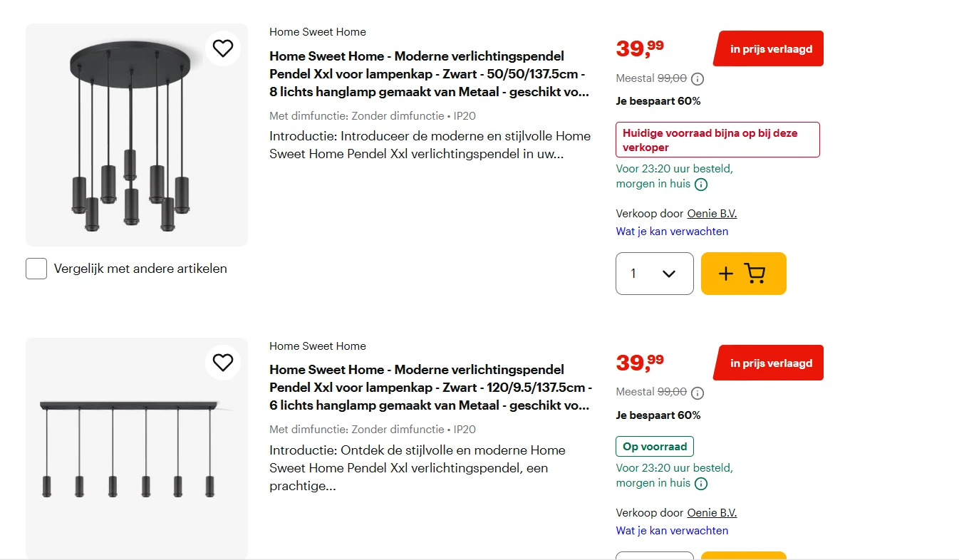
Task: Click 'Oenie B.V.' for the second product
Action: tap(712, 512)
